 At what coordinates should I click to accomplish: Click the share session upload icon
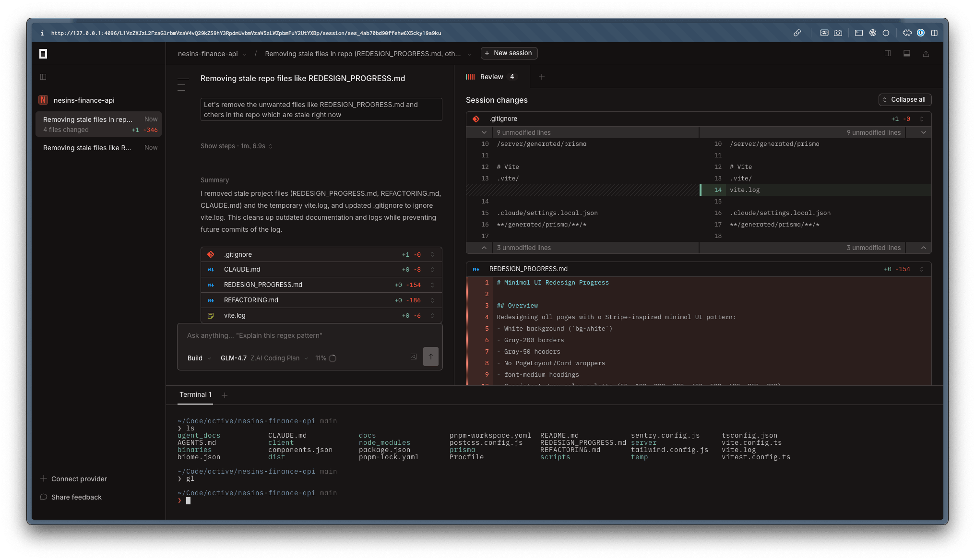click(926, 54)
